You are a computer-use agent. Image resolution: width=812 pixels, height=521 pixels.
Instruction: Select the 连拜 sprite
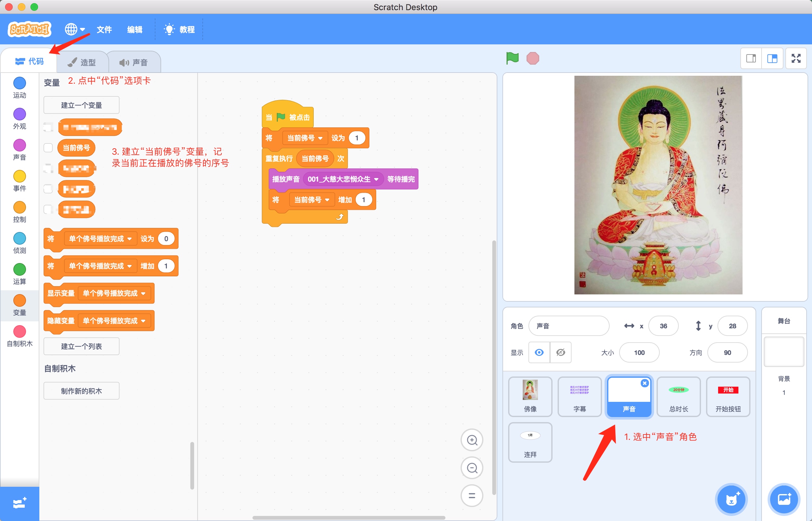tap(530, 442)
